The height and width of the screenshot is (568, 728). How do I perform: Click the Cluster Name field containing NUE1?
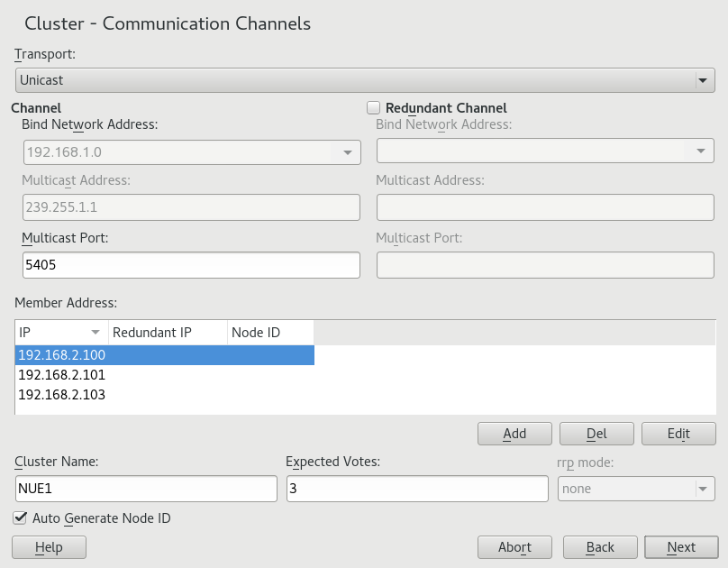click(x=146, y=489)
